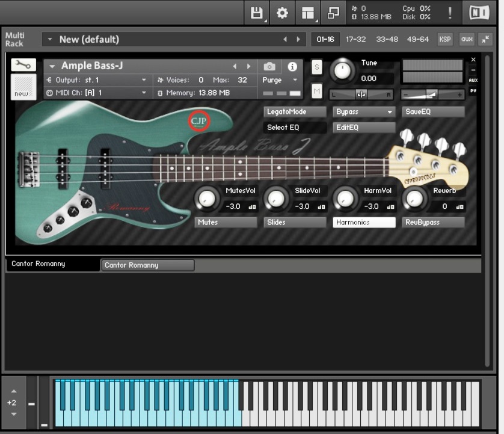Viewport: 504px width, 434px height.
Task: Open the Purge dropdown menu
Action: [x=280, y=80]
